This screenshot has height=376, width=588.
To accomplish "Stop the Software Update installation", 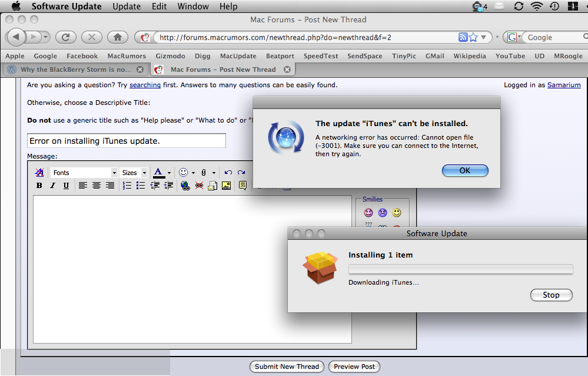I will pyautogui.click(x=552, y=295).
